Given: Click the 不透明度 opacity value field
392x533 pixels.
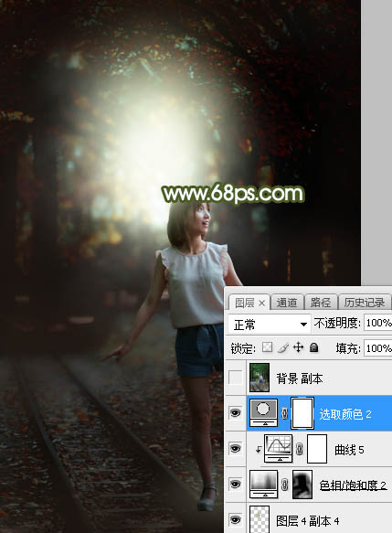Looking at the screenshot, I should point(377,323).
